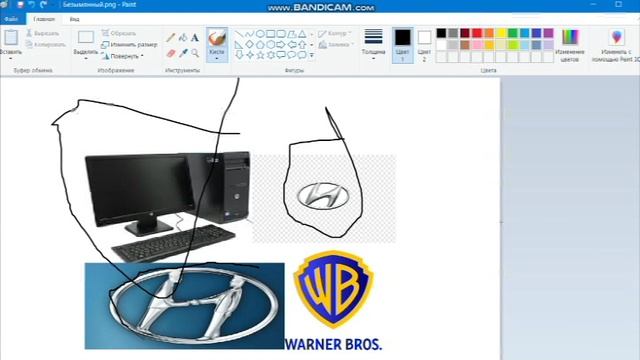Open the Outline (Контур) dropdown
This screenshot has width=640, height=360.
(x=335, y=33)
